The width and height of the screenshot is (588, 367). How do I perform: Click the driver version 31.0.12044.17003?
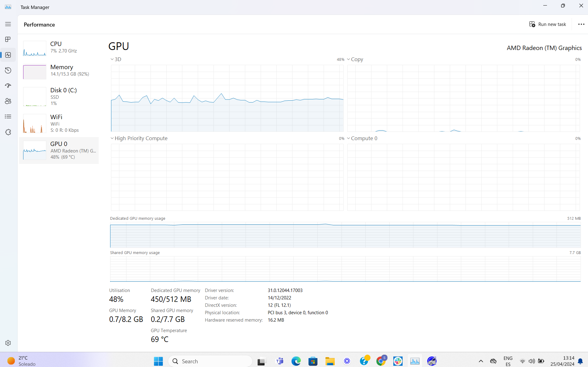point(285,290)
